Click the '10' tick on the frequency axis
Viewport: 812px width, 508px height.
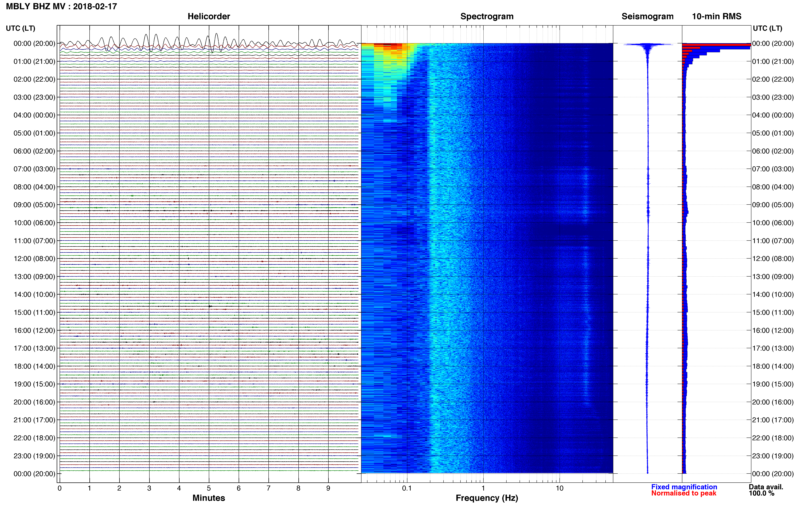click(559, 488)
